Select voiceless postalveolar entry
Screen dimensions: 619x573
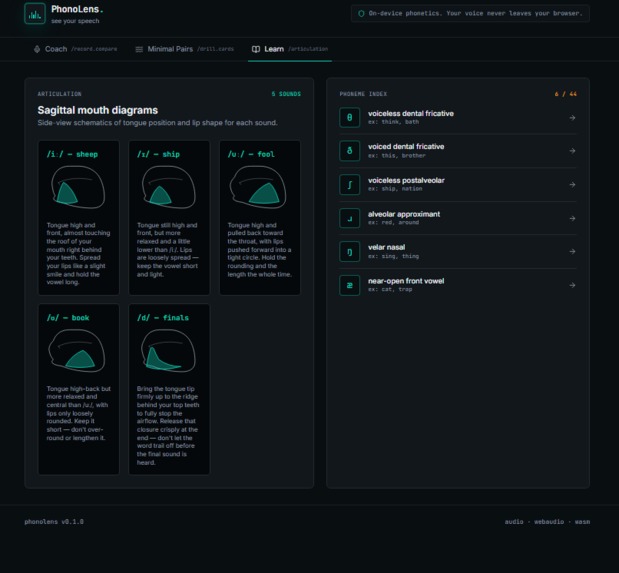pyautogui.click(x=458, y=184)
